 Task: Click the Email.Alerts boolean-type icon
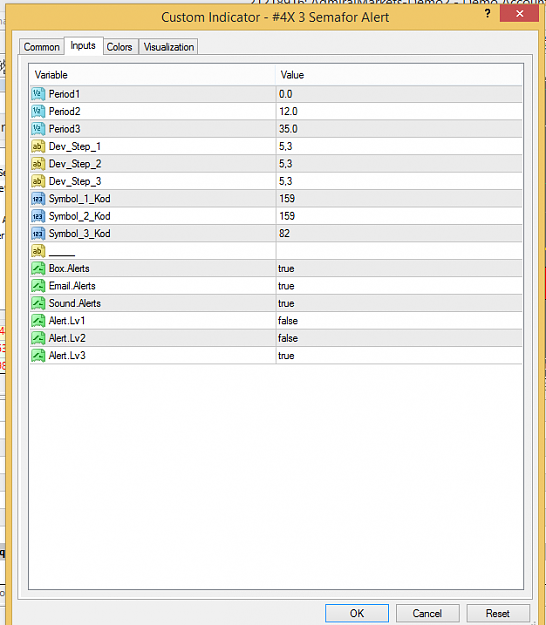(x=38, y=286)
